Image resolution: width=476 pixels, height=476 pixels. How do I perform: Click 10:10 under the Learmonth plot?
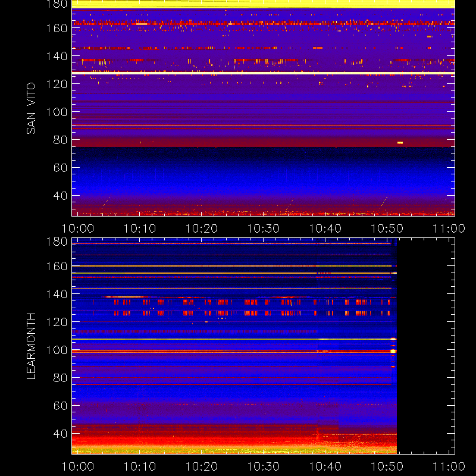[x=140, y=466]
